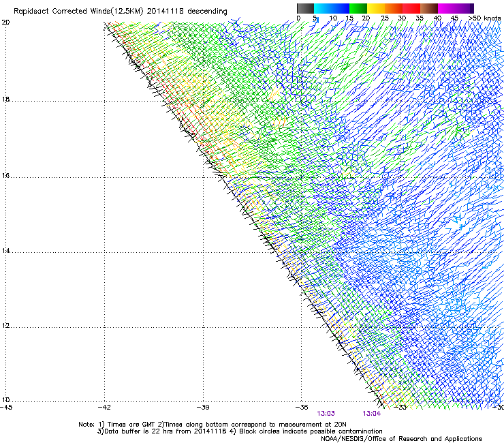Viewport: 504px width, 443px height.
Task: Click the note line 'Times are GMT'
Action: [131, 425]
